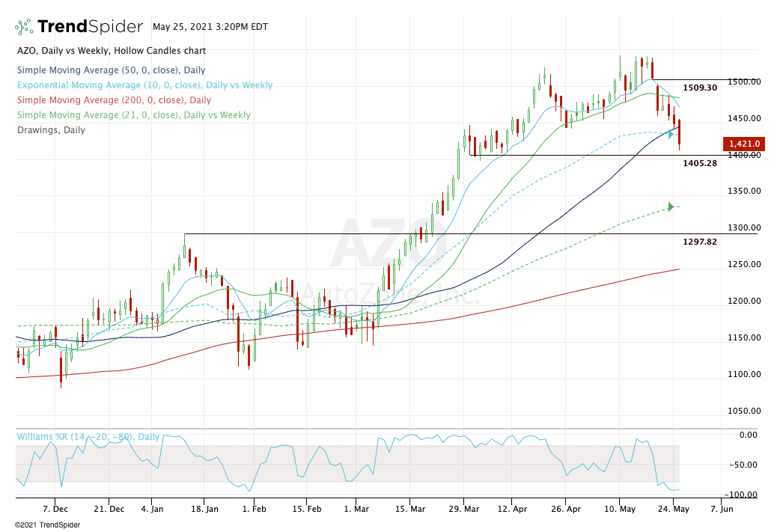Select the red 1,421.0 current price tag
The width and height of the screenshot is (780, 532).
tap(742, 144)
